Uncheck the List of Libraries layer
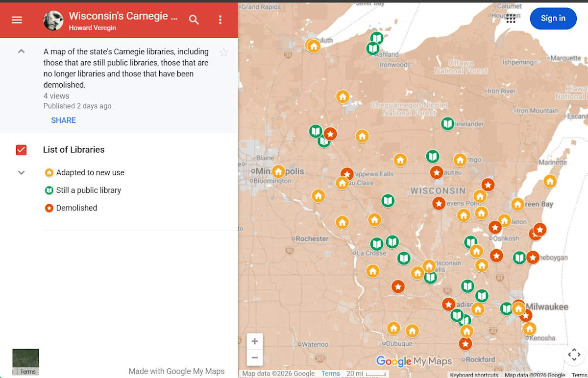Screen dimensions: 588x378 tap(21, 150)
